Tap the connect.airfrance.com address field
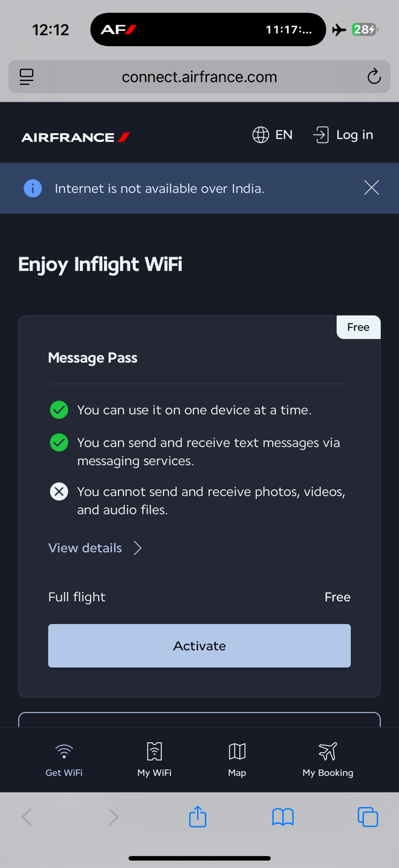The image size is (399, 868). pos(199,77)
